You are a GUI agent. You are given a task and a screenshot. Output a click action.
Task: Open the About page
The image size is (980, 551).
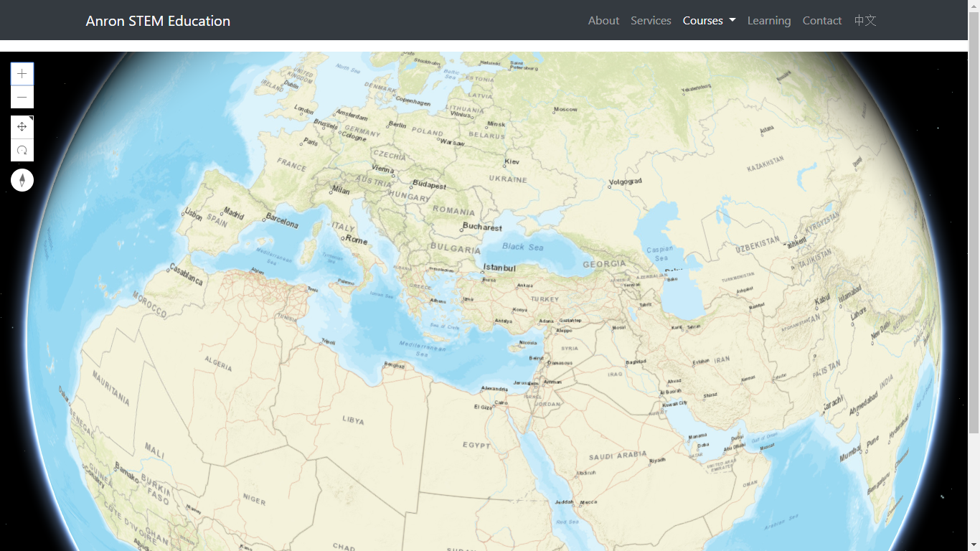click(603, 21)
